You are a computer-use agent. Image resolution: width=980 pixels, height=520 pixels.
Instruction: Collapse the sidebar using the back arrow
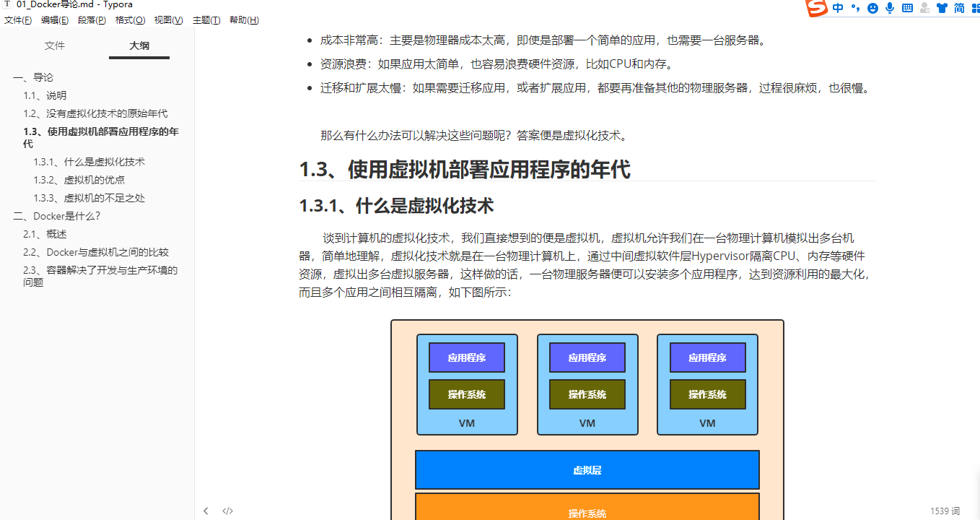pos(206,511)
